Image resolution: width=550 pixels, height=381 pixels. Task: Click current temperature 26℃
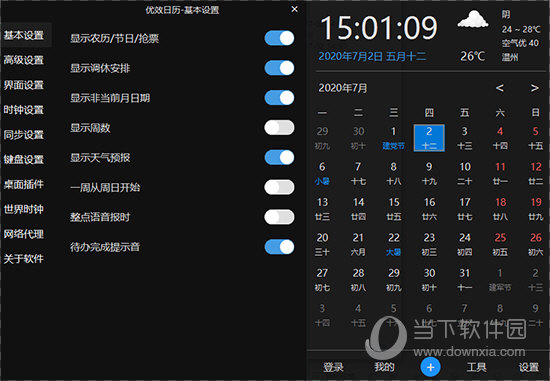coord(473,56)
